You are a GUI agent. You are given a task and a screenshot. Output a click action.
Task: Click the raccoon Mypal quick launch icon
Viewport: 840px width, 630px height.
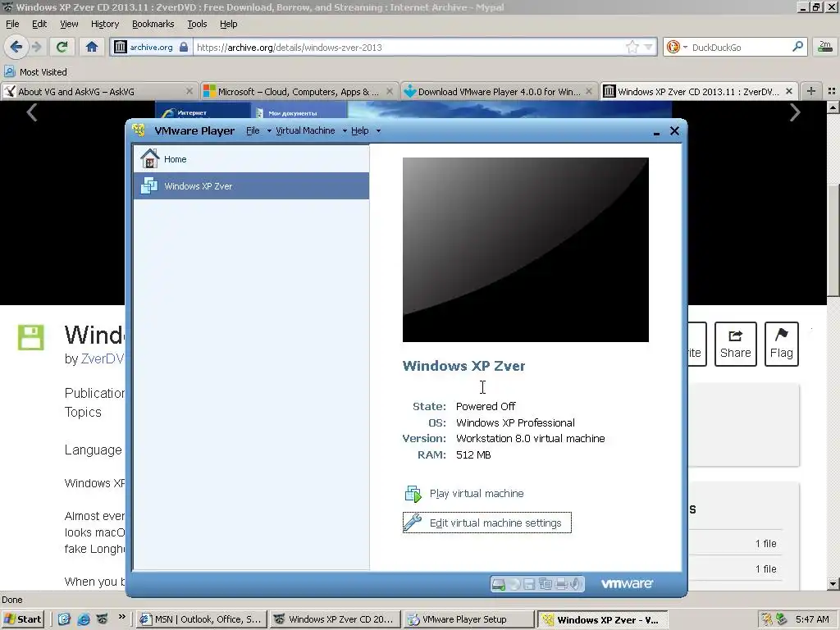tap(103, 619)
